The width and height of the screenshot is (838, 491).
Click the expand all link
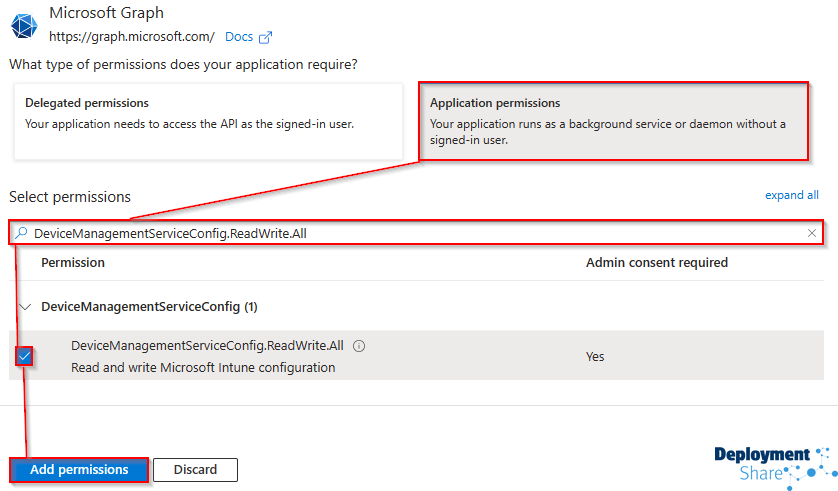pyautogui.click(x=791, y=195)
